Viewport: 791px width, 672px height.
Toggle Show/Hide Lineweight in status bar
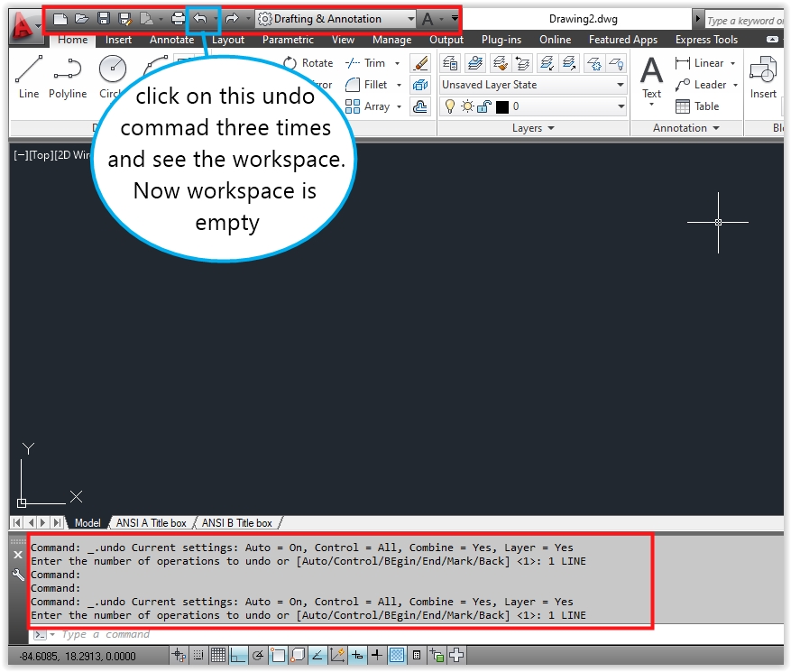[x=377, y=656]
